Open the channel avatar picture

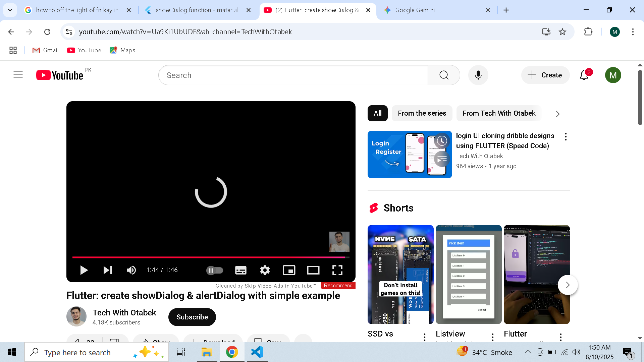click(x=76, y=316)
